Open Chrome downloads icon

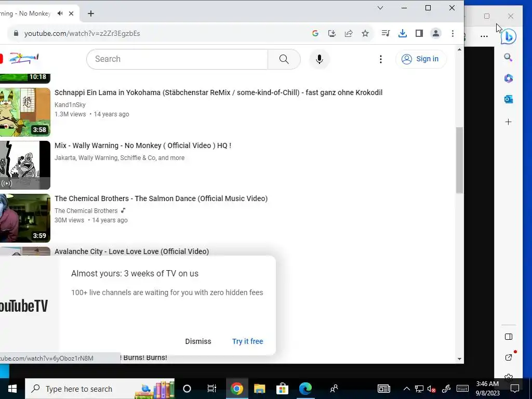point(403,33)
